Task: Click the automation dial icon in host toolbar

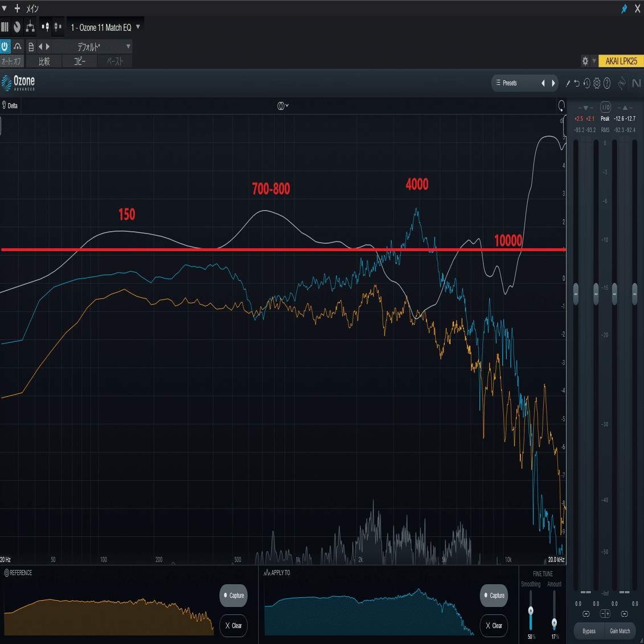Action: click(17, 27)
